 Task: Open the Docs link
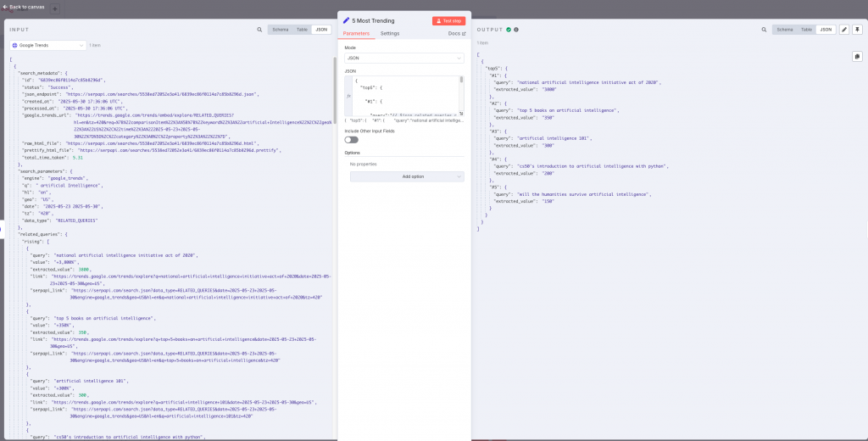tap(456, 33)
